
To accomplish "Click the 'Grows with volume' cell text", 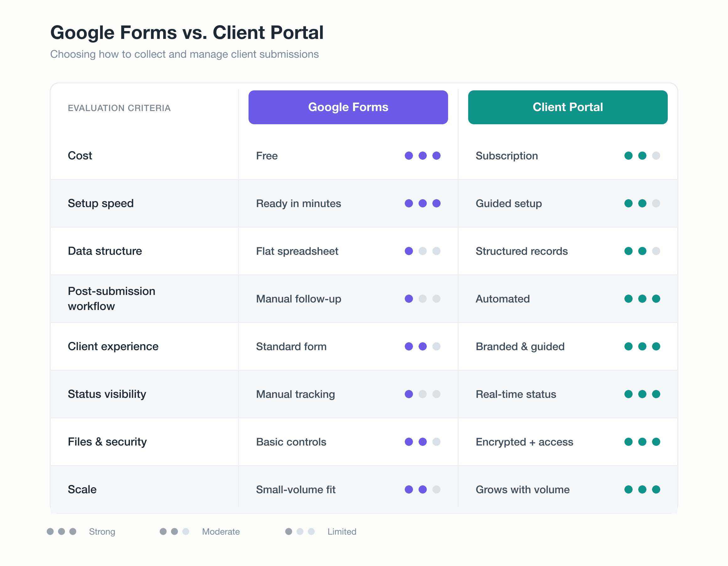I will tap(523, 489).
